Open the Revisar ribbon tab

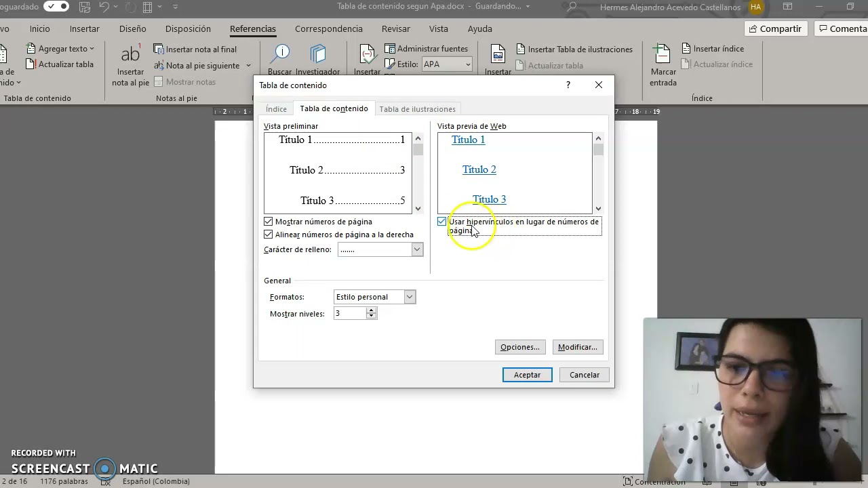396,28
